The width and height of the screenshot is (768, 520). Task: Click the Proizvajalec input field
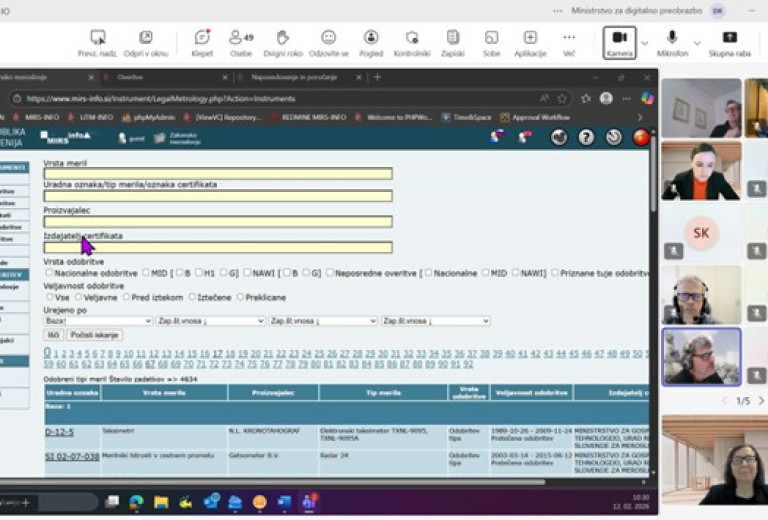click(217, 222)
